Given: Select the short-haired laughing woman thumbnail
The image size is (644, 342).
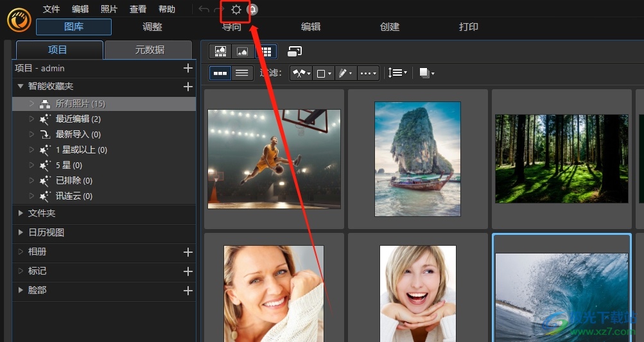Looking at the screenshot, I should pyautogui.click(x=418, y=293).
